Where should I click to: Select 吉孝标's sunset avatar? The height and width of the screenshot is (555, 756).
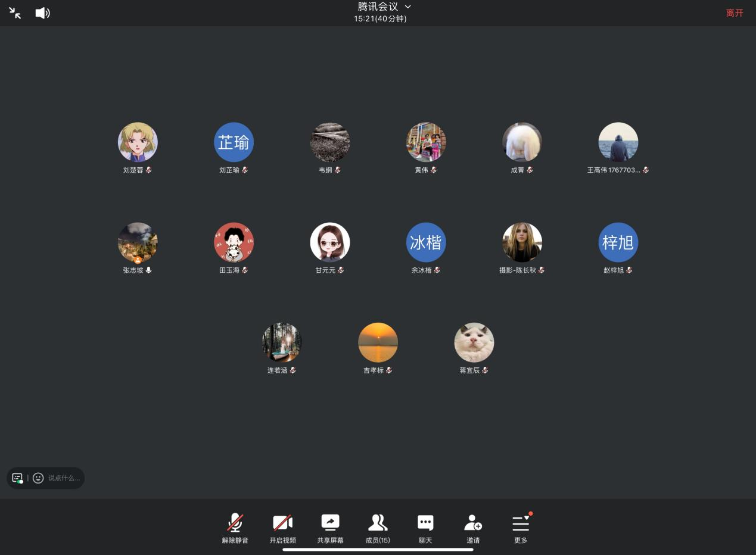point(378,342)
